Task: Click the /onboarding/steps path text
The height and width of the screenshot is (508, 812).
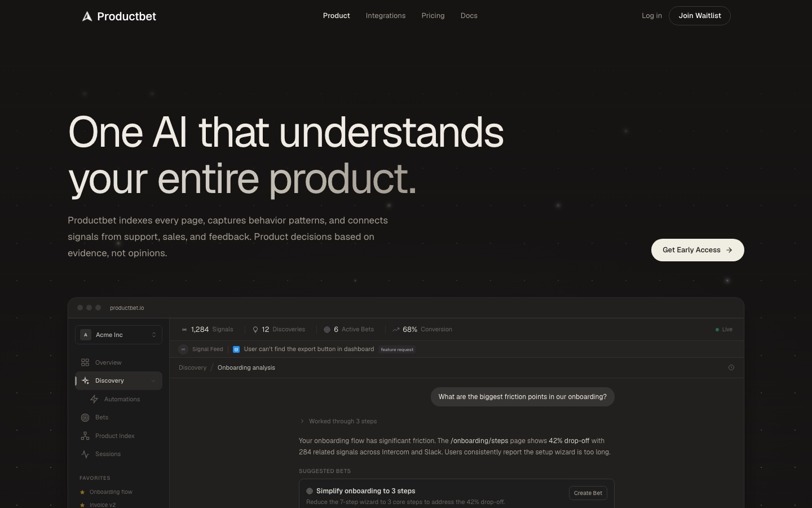Action: pos(479,441)
